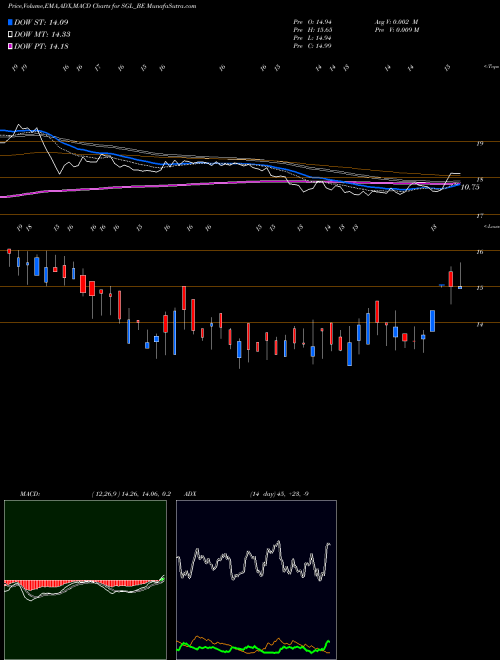The image size is (500, 660).
Task: Click the 'Pre C: 14.99' value
Action: 314,46
